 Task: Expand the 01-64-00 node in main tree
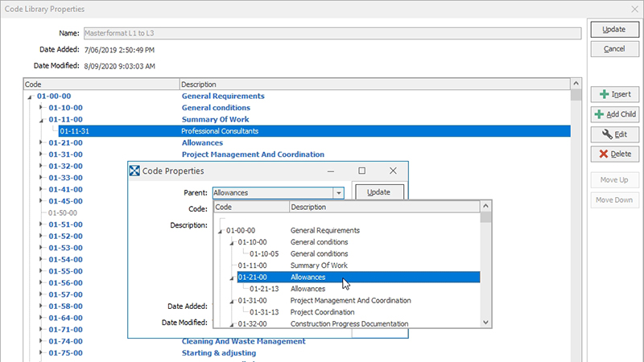click(41, 318)
